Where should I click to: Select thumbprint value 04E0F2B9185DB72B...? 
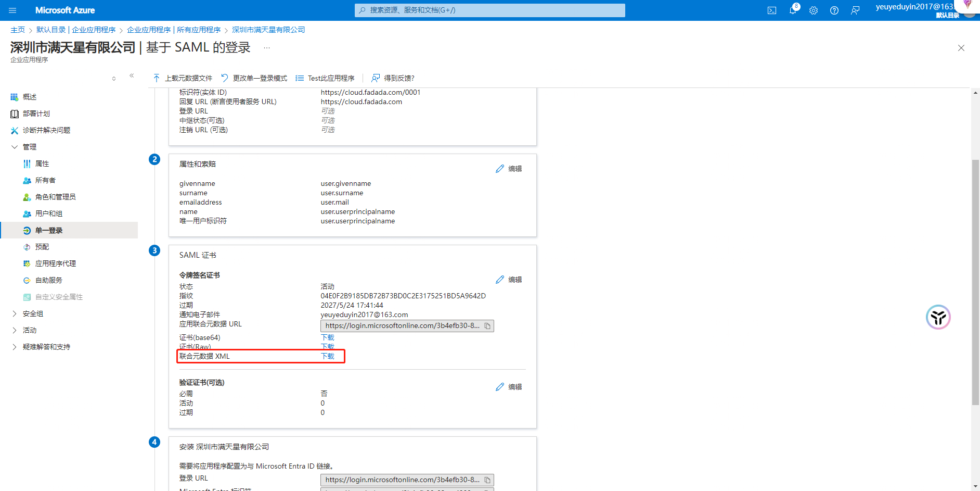click(403, 296)
